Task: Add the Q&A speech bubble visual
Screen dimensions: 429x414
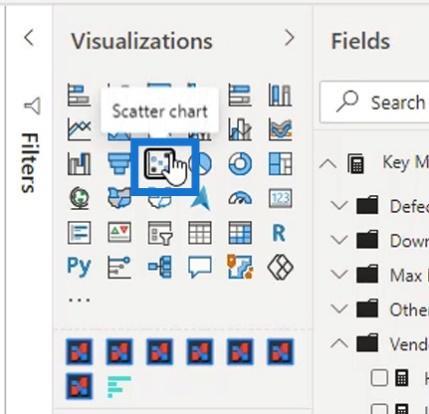Action: click(200, 267)
